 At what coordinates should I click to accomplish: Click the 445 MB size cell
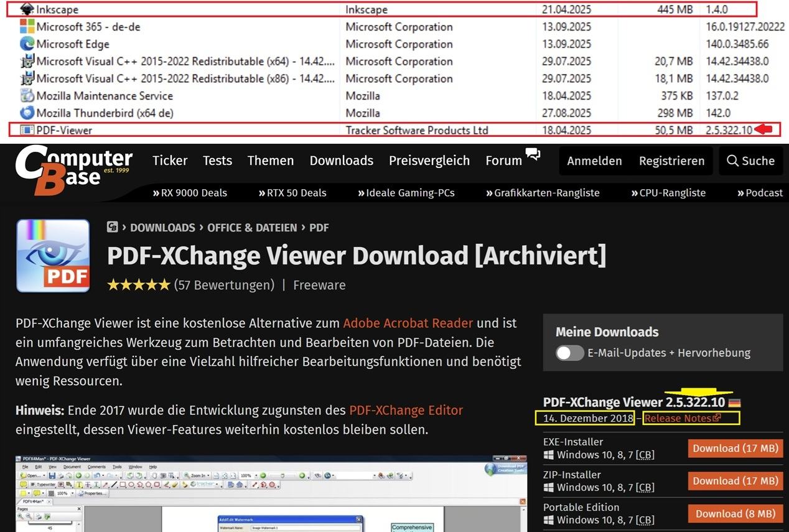[675, 9]
